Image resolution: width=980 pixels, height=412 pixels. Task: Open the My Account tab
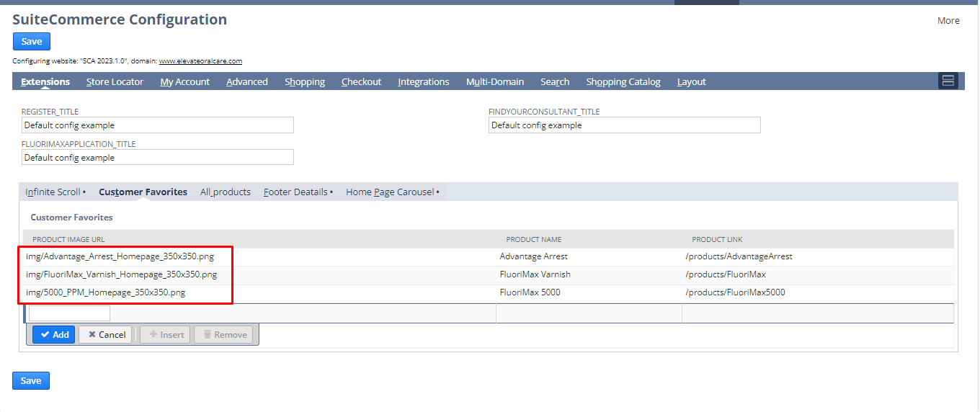click(184, 82)
